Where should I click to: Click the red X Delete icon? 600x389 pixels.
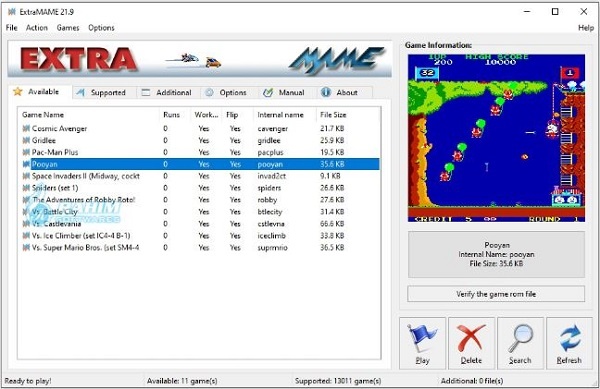[471, 338]
